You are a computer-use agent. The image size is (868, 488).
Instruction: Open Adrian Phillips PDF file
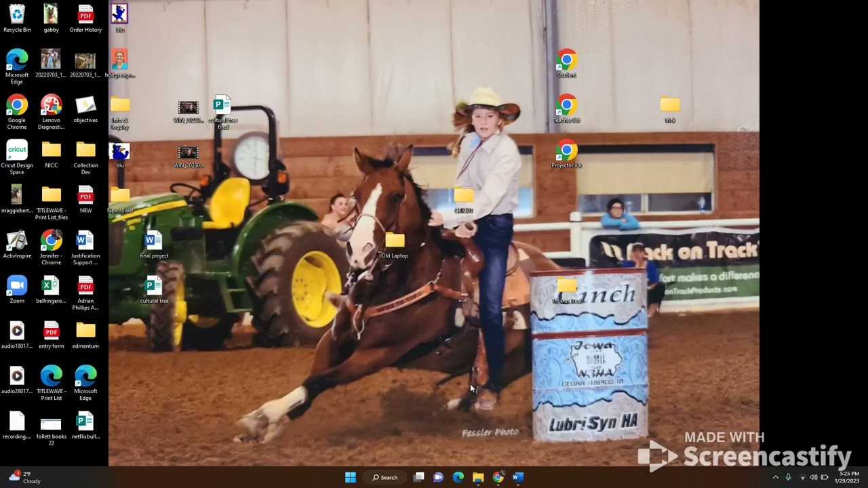point(85,293)
